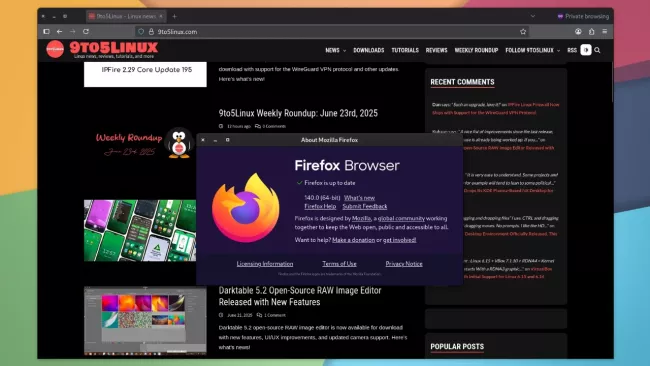
Task: Click the page vertical scrollbar
Action: [x=612, y=83]
